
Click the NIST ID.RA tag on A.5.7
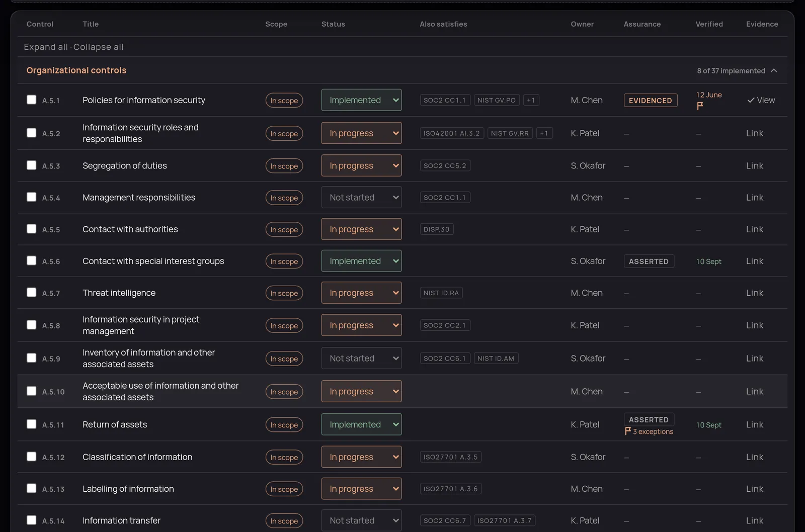pos(441,293)
